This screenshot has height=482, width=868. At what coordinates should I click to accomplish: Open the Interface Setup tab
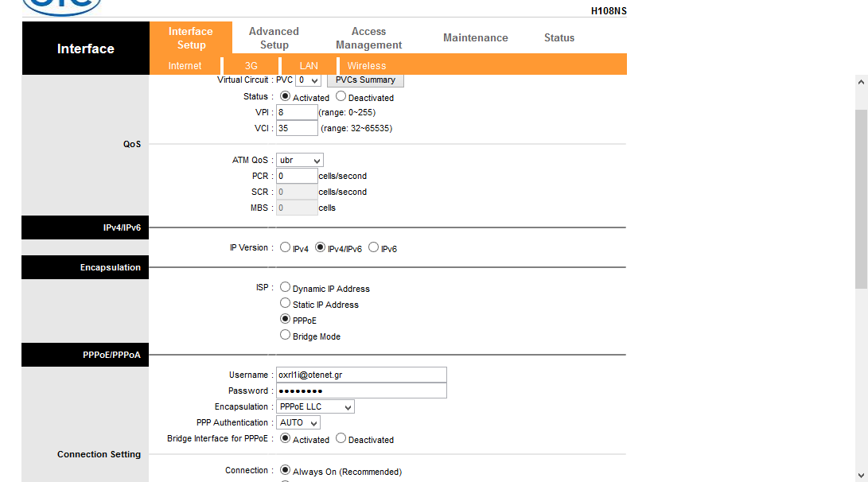tap(190, 37)
